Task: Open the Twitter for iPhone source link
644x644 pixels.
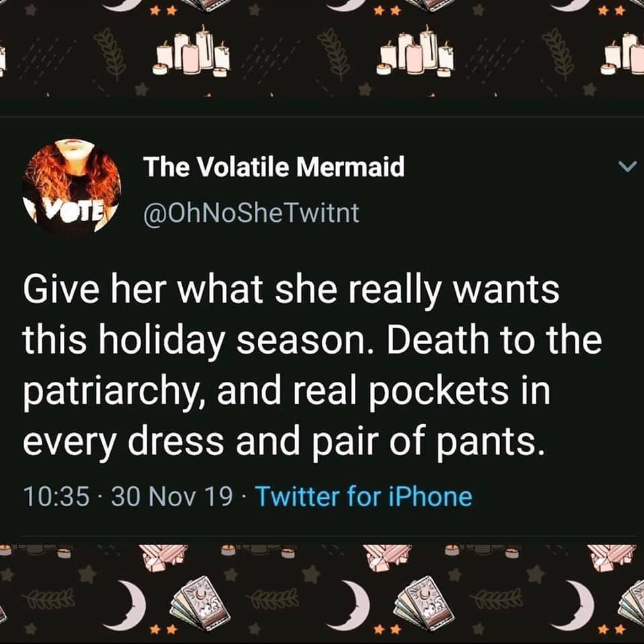Action: [363, 497]
